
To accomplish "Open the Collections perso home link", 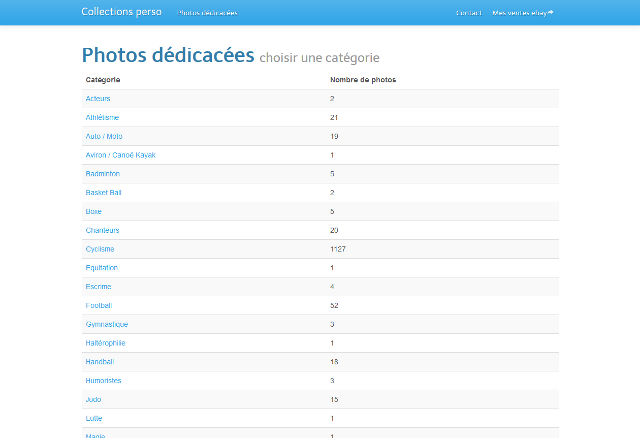I will [121, 12].
